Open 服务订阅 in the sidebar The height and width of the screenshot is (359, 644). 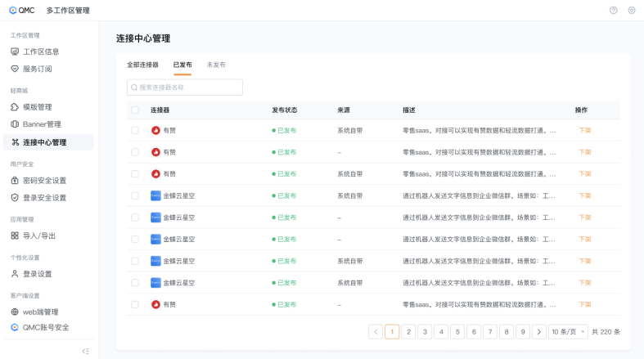pyautogui.click(x=31, y=69)
